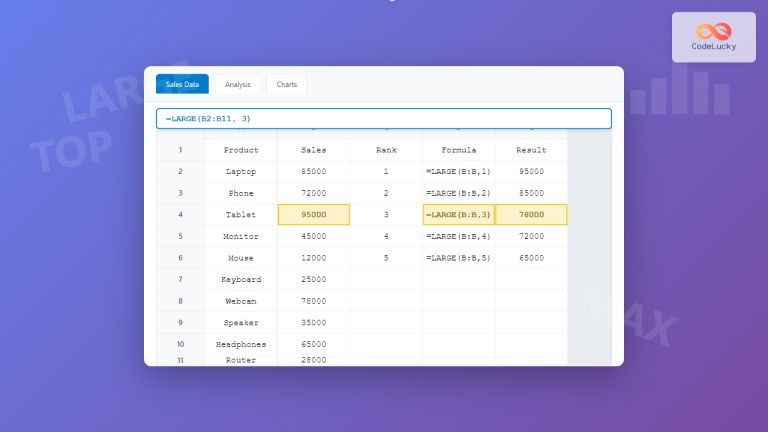Select highlighted Sales cell 95000
The height and width of the screenshot is (432, 768).
click(x=313, y=215)
